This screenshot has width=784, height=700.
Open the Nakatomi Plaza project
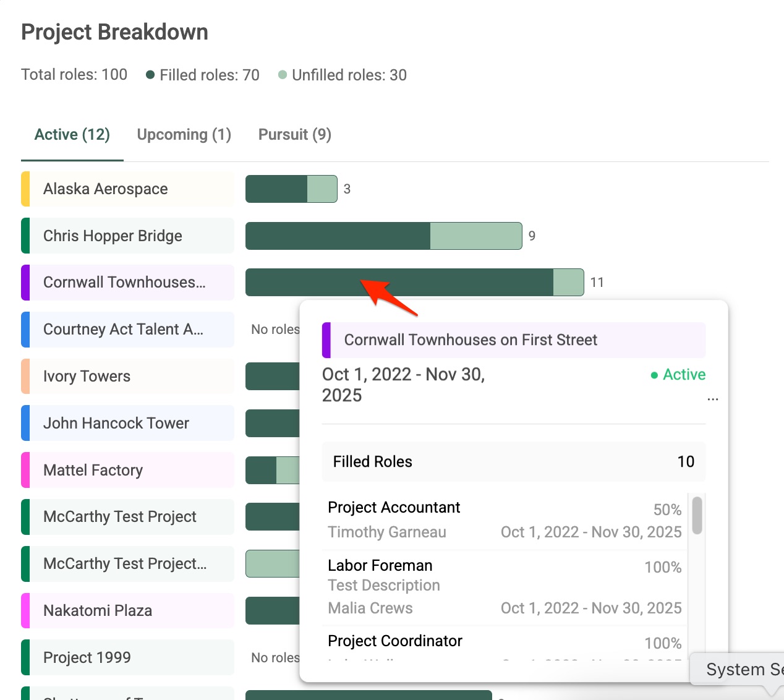[x=98, y=611]
